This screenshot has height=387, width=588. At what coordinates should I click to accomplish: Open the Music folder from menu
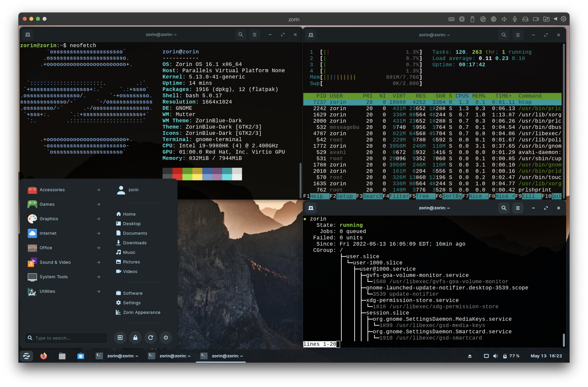click(x=126, y=252)
